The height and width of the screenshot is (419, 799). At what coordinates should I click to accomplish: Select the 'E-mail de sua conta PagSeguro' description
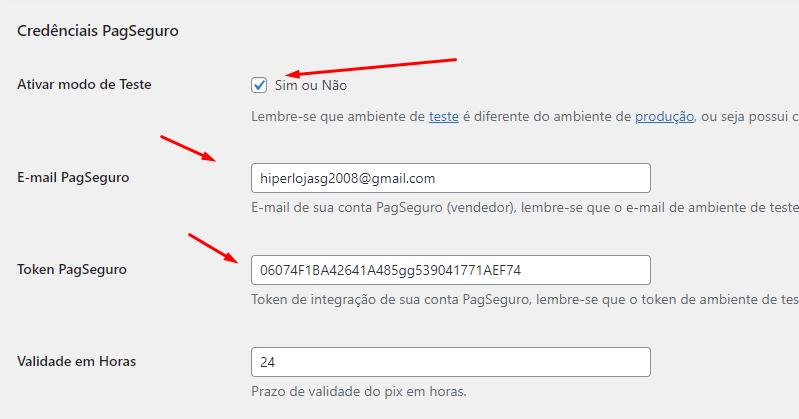click(x=525, y=207)
